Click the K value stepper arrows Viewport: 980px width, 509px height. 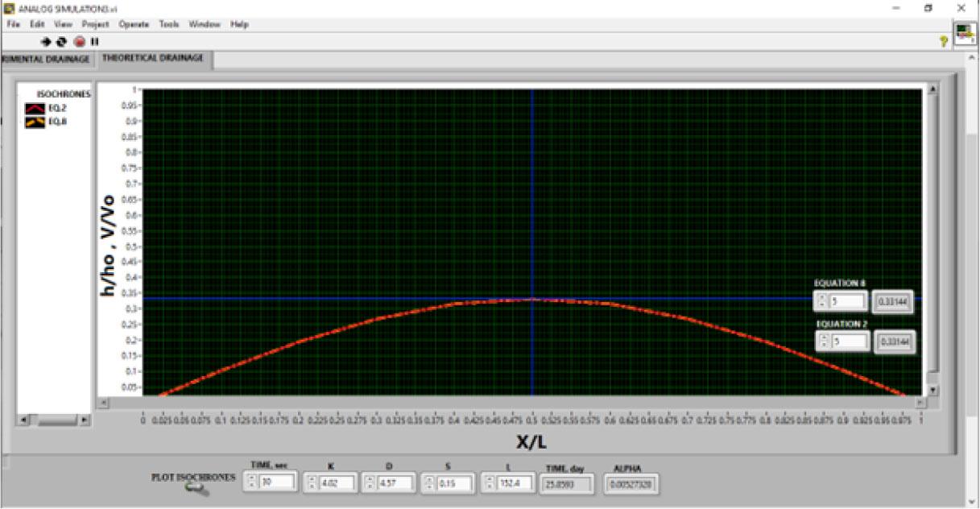[x=311, y=483]
